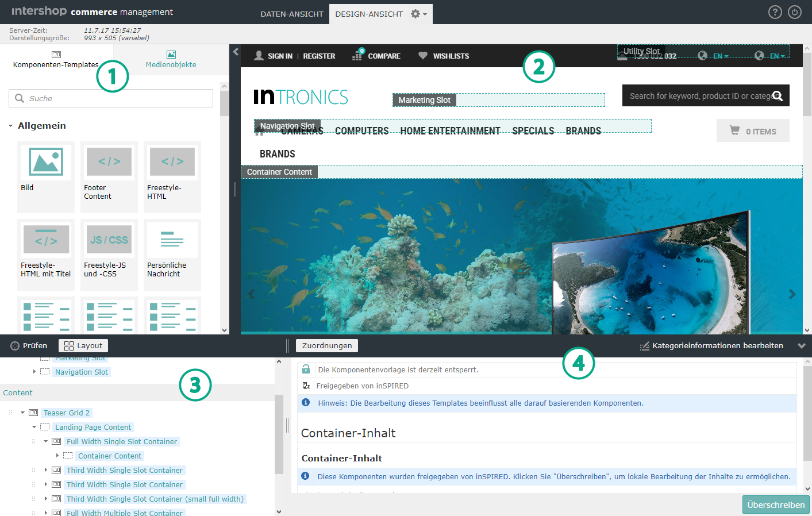Click the logout icon in the top right
The image size is (812, 516).
pyautogui.click(x=794, y=11)
